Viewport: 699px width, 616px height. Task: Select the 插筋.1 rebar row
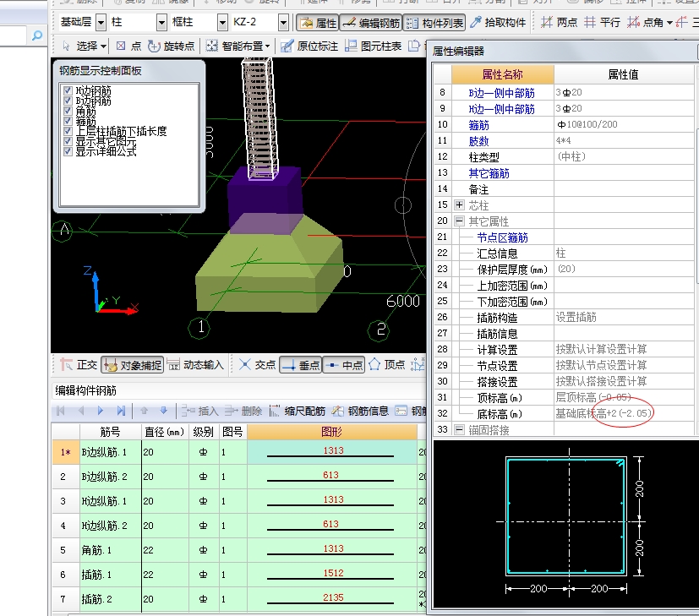point(239,575)
